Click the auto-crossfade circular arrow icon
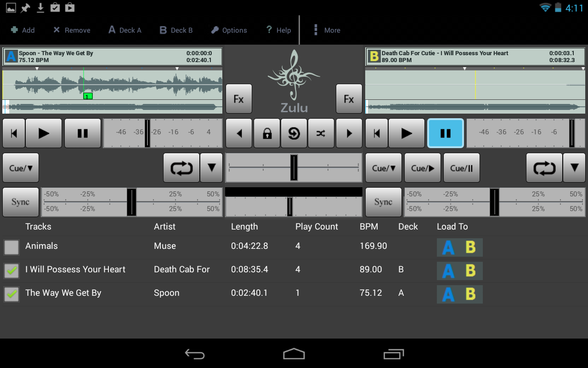The height and width of the screenshot is (368, 588). 294,133
